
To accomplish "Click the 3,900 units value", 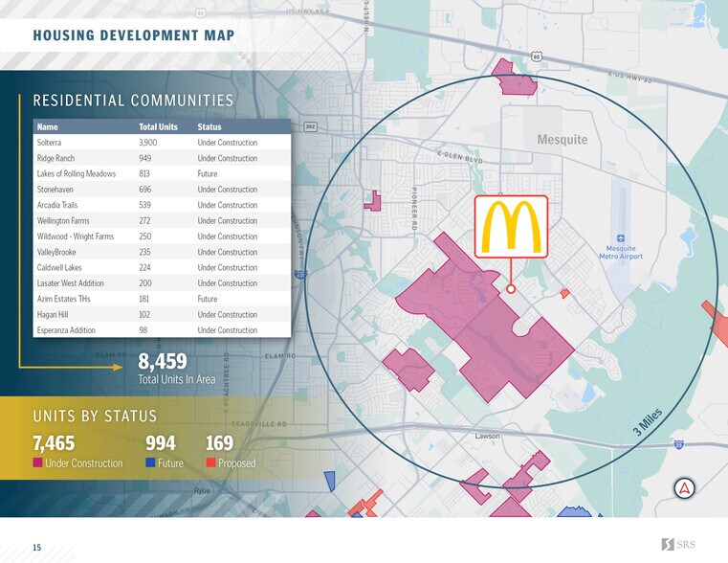I will click(147, 143).
